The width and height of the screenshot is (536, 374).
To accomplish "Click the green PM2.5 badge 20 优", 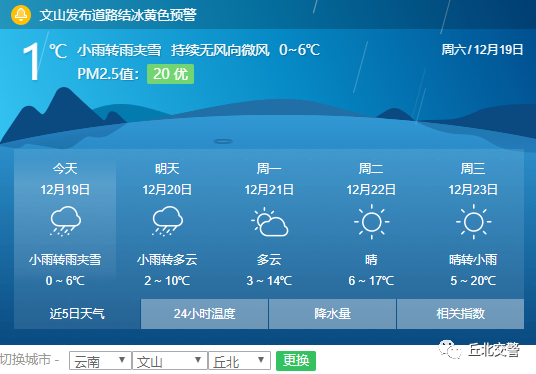I will pos(171,74).
